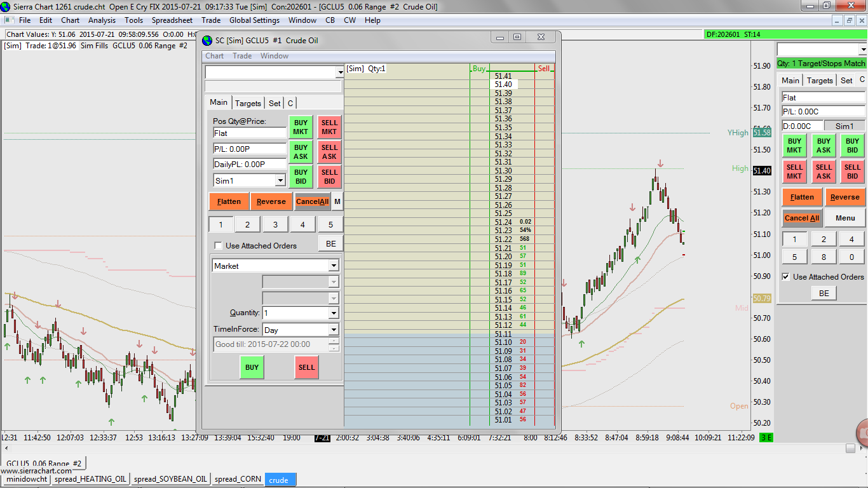Click BUY BID in the right trade panel
The width and height of the screenshot is (868, 488).
[853, 146]
